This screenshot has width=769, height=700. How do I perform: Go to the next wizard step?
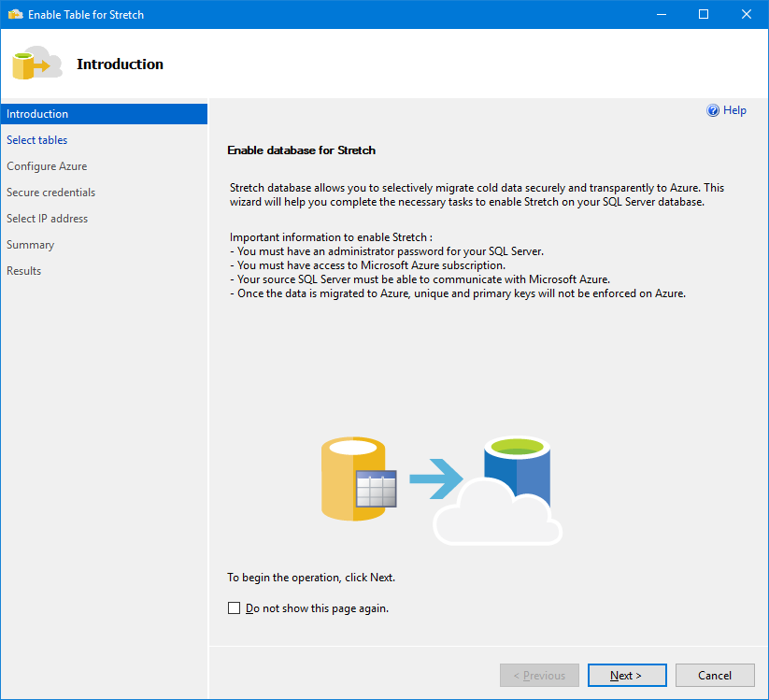(x=627, y=676)
